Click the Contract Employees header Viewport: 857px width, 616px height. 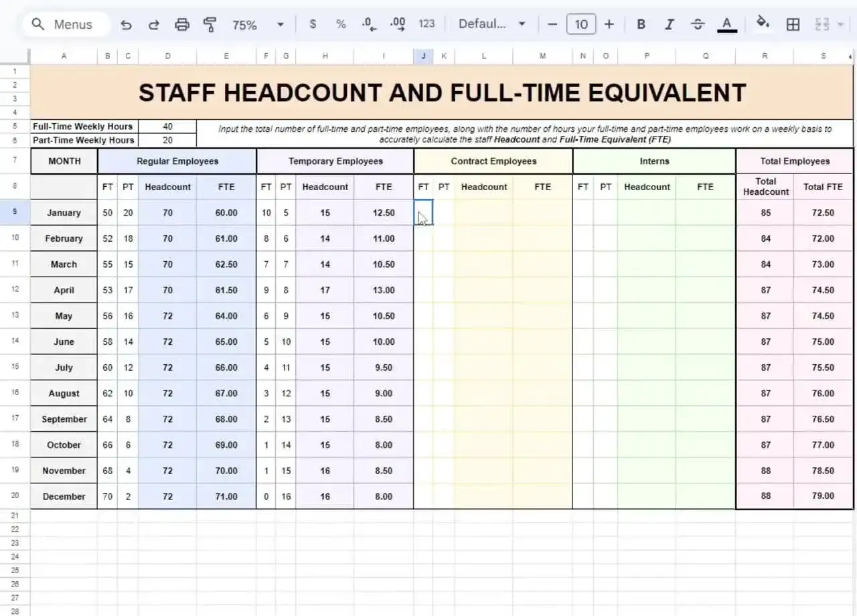[493, 161]
